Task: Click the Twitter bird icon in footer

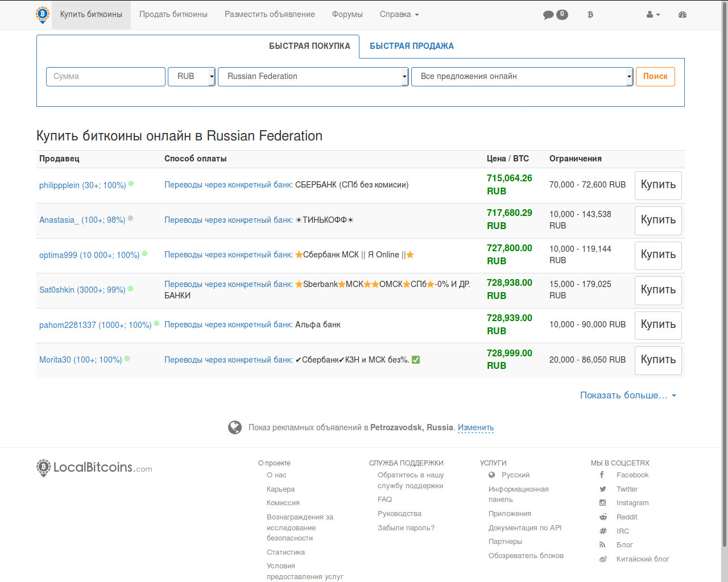Action: click(603, 489)
